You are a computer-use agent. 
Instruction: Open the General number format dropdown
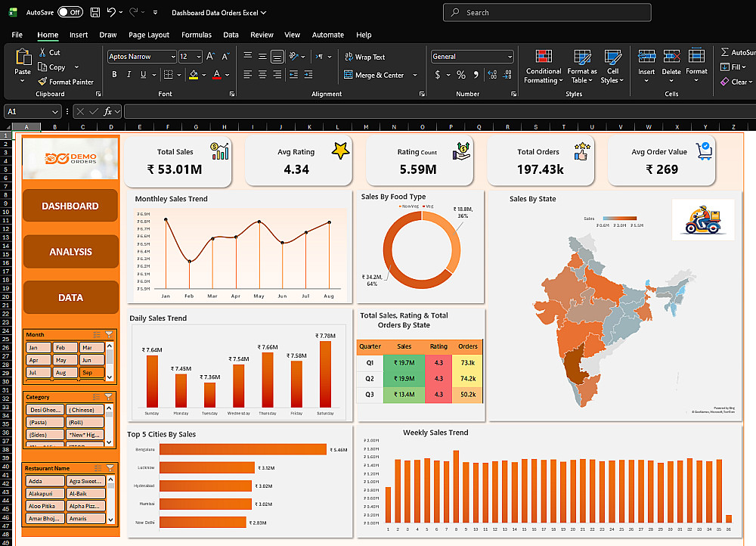[x=510, y=57]
